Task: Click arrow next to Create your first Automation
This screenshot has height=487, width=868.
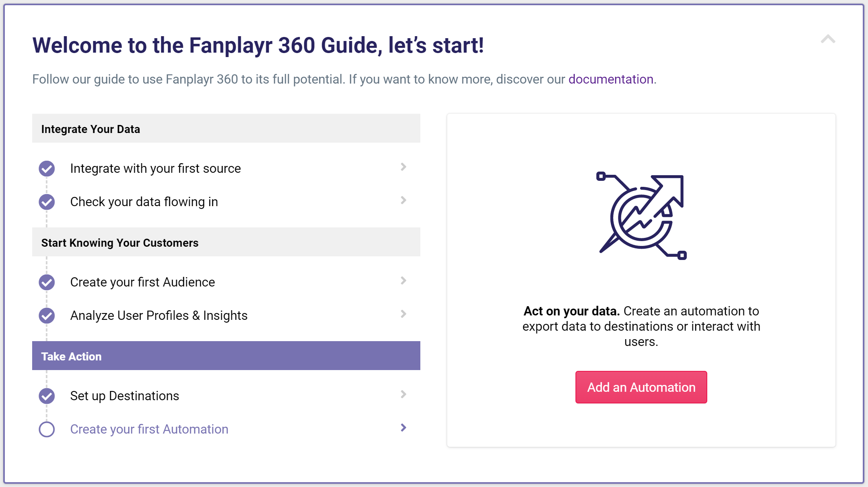Action: [x=403, y=428]
